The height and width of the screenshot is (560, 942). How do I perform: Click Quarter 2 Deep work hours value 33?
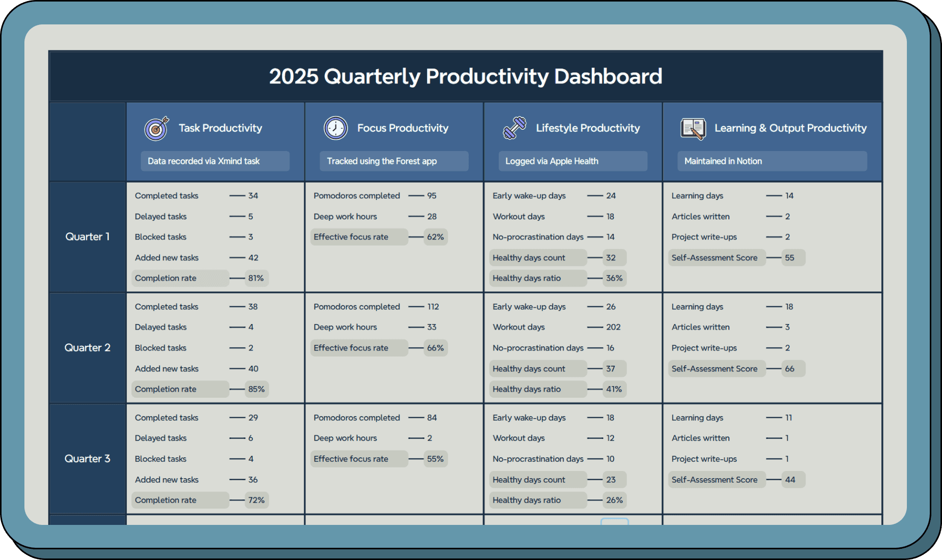(432, 327)
